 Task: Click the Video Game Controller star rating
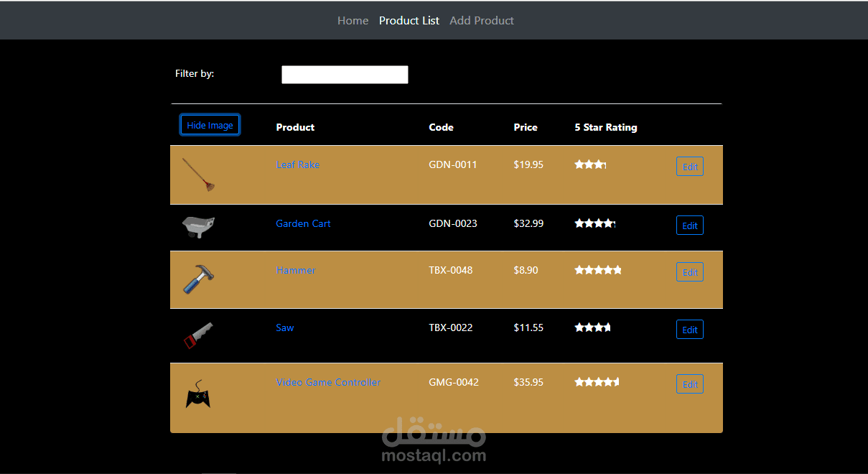pos(597,382)
